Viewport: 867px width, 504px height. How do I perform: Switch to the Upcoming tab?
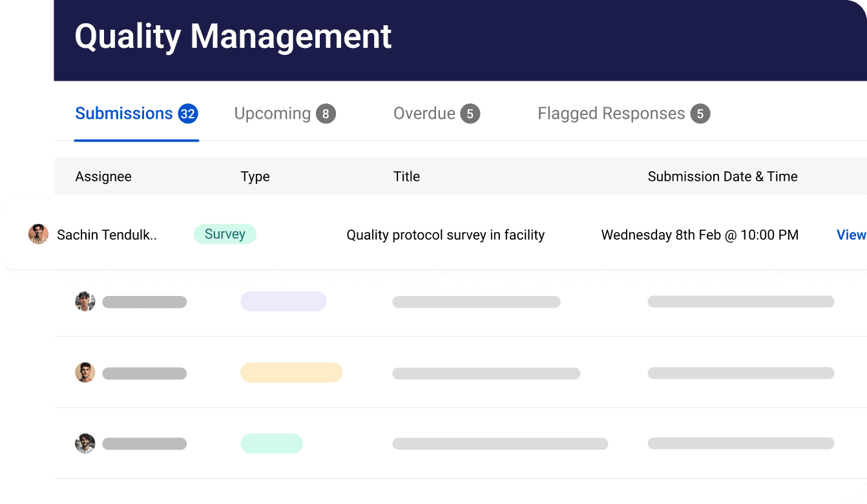272,114
